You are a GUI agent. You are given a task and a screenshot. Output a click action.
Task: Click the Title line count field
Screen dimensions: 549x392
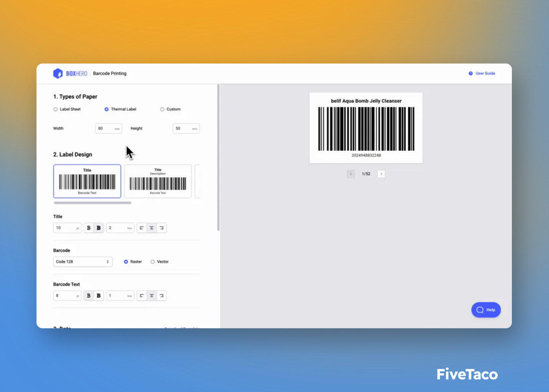(120, 228)
